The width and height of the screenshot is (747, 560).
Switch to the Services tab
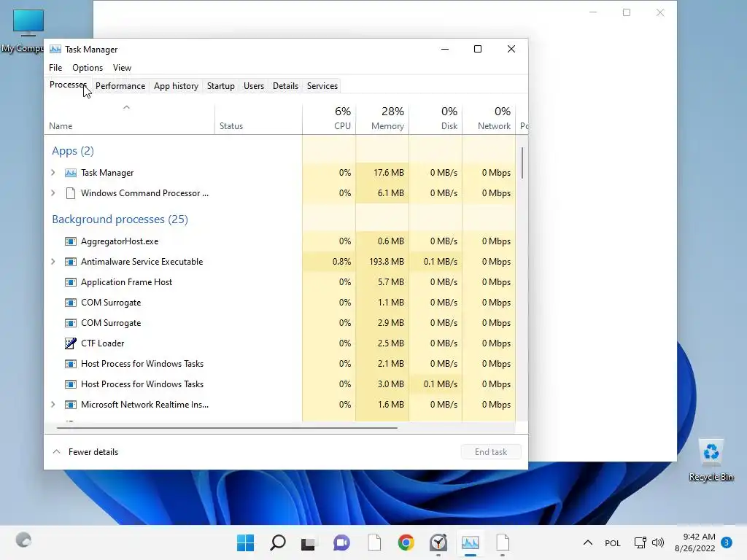coord(322,86)
